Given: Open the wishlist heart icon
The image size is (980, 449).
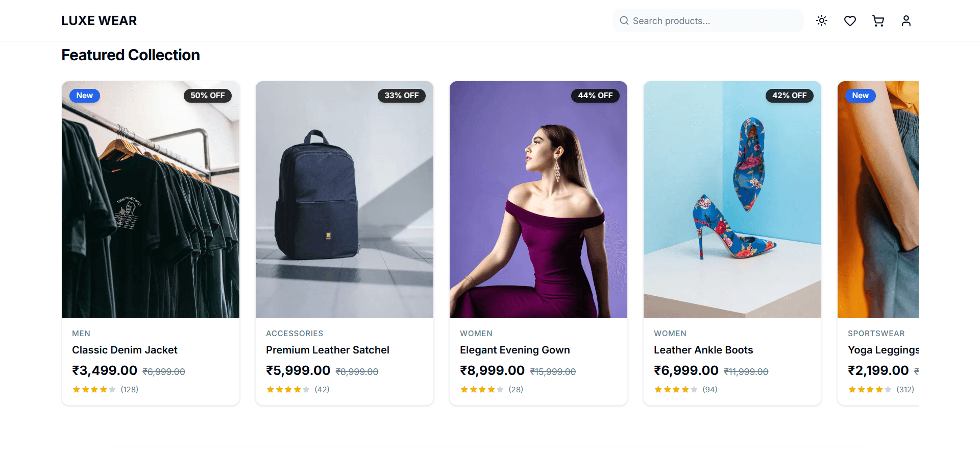Looking at the screenshot, I should pyautogui.click(x=850, y=21).
